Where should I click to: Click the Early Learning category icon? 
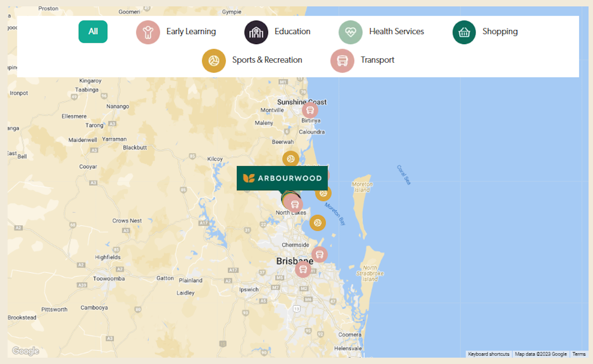[148, 33]
